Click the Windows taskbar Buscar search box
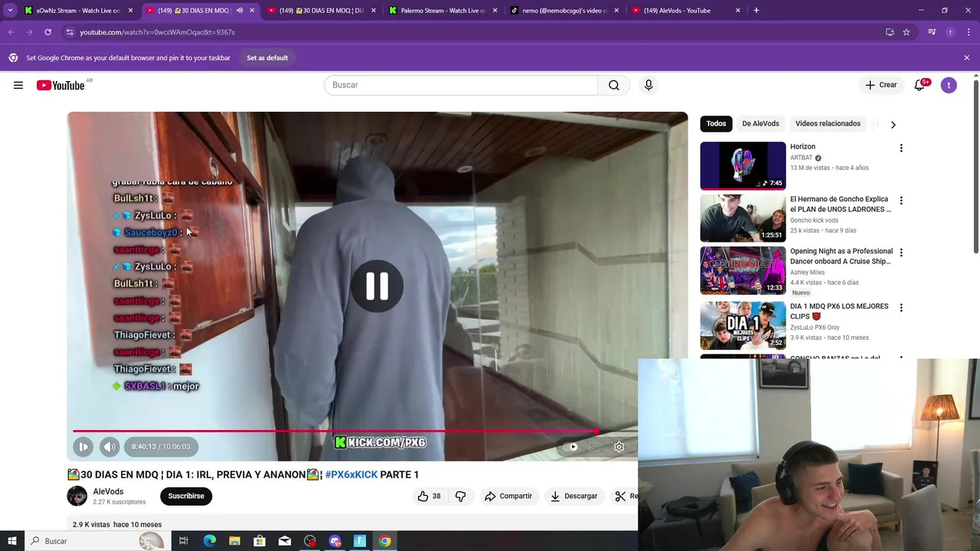 click(96, 541)
